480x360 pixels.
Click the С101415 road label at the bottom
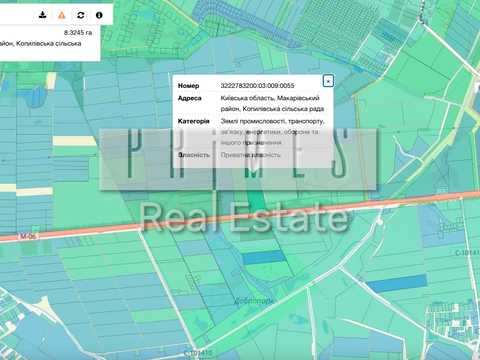(198, 353)
